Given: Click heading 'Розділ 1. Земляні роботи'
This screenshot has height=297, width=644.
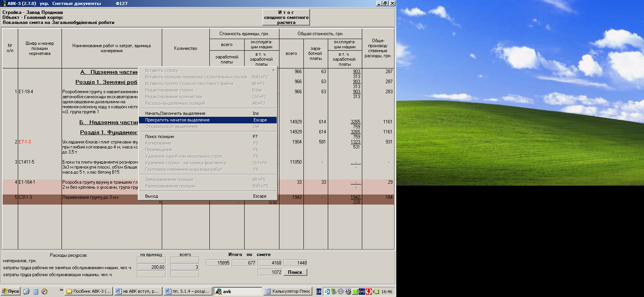Looking at the screenshot, I should tap(106, 82).
